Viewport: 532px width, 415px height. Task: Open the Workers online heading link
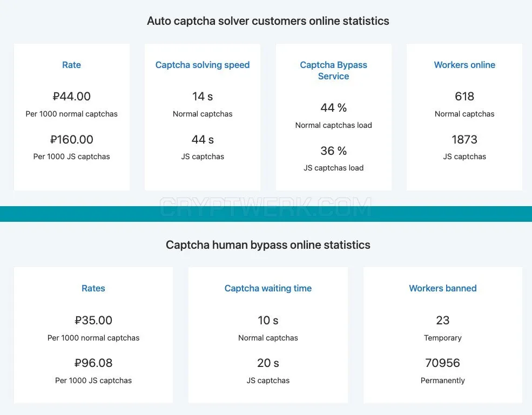click(x=464, y=65)
